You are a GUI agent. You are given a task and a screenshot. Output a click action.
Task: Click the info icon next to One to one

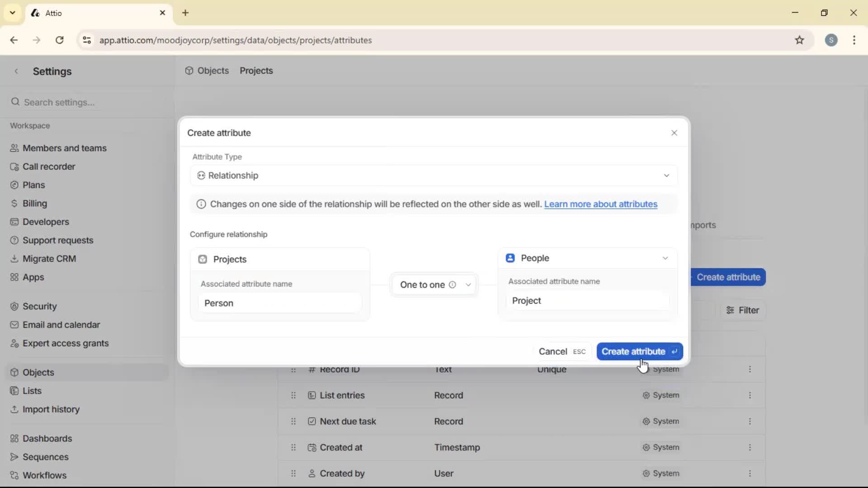[x=453, y=285]
